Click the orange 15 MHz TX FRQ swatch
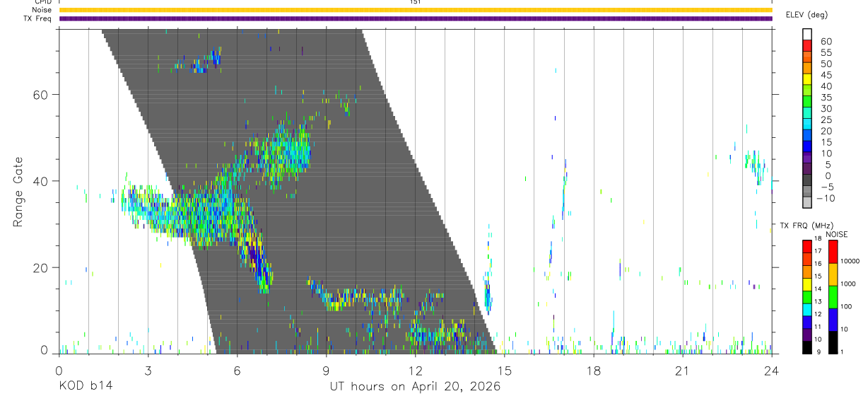The width and height of the screenshot is (868, 401). tap(807, 272)
